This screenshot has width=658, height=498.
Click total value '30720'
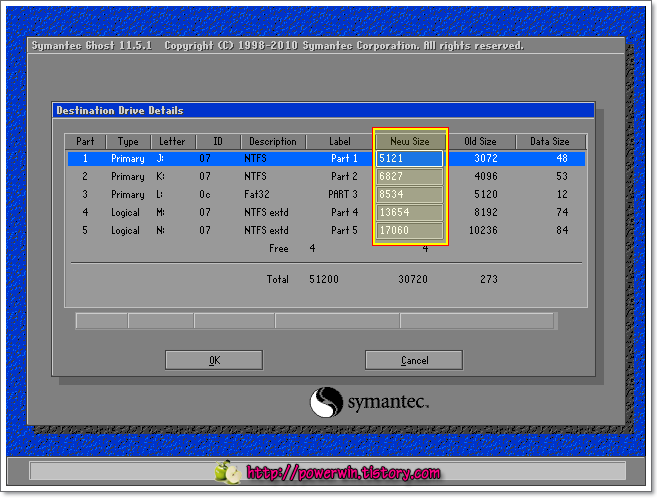pos(413,279)
